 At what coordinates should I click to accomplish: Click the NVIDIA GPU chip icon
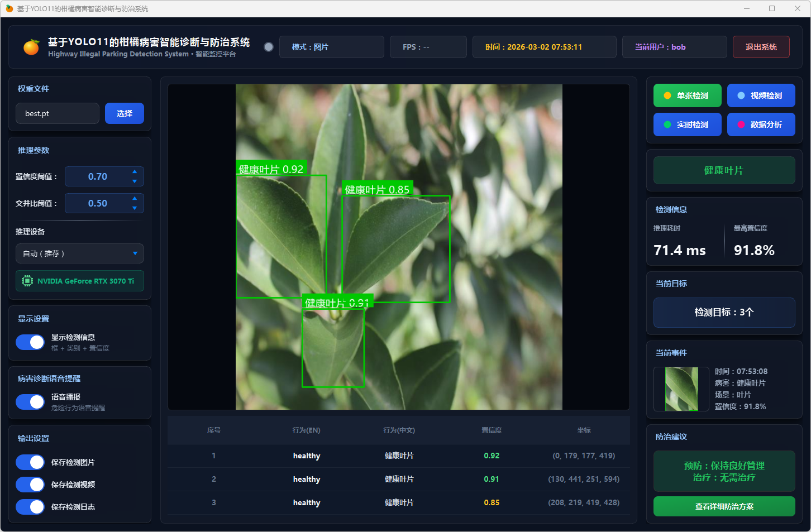[x=27, y=281]
